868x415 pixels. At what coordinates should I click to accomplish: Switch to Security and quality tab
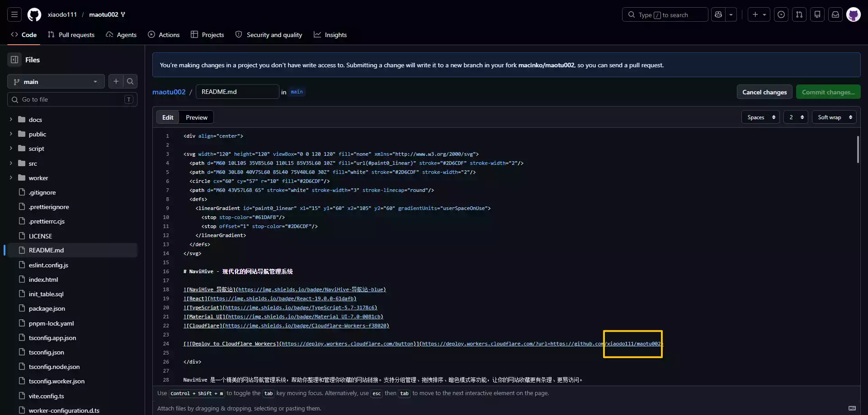[x=269, y=35]
